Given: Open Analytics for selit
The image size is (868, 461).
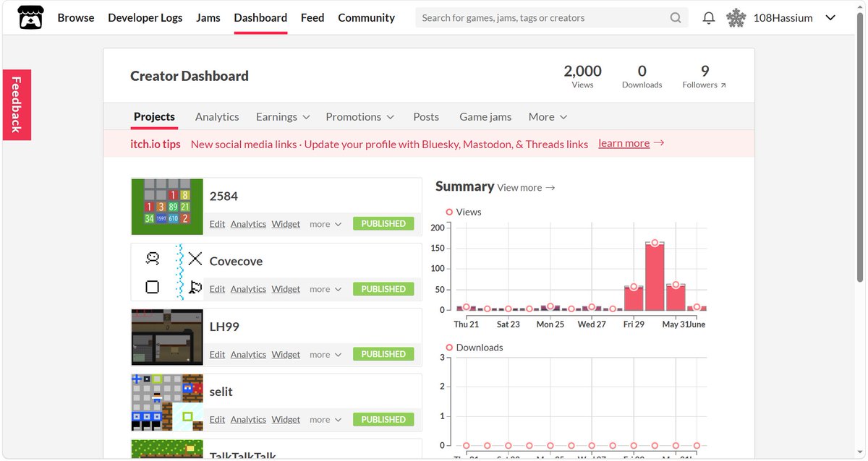Looking at the screenshot, I should click(248, 419).
